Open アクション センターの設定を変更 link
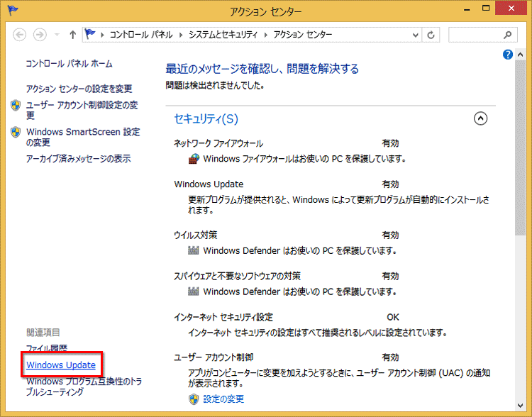 tap(79, 89)
